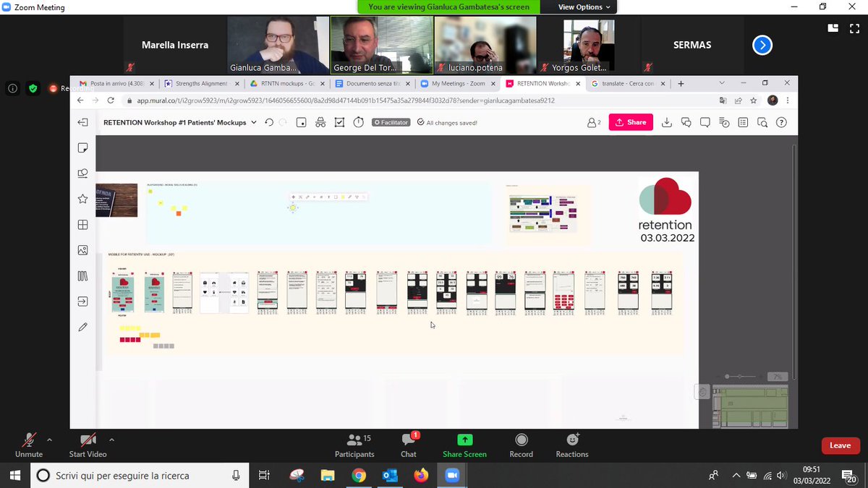Switch to Strengths Alignment tab
The image size is (868, 488).
pos(201,84)
